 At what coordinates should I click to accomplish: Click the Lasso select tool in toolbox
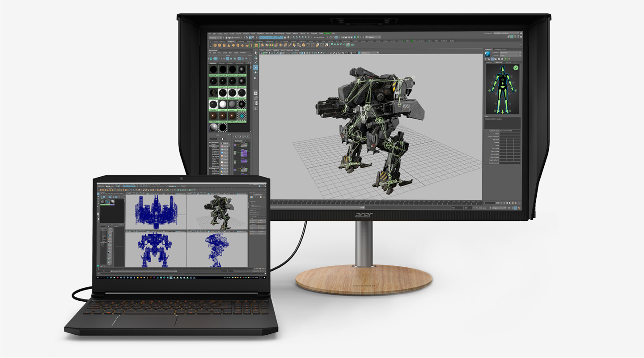coord(256,58)
